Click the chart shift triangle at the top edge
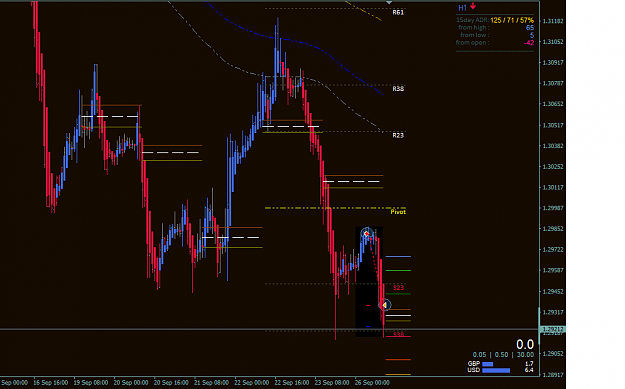Screen dimensions: 625x389 point(389,2)
